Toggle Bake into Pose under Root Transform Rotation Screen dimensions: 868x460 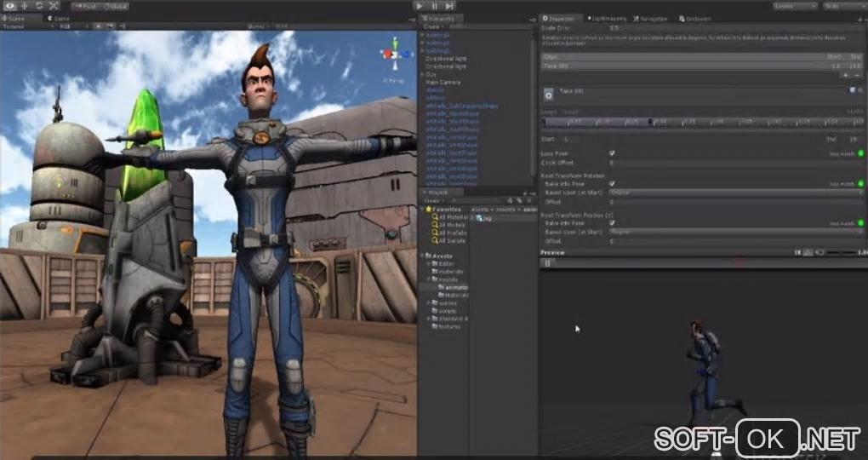click(612, 183)
